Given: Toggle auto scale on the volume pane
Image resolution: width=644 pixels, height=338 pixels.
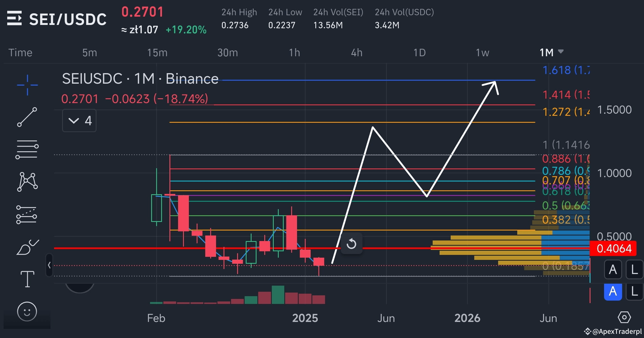Looking at the screenshot, I should 613,291.
